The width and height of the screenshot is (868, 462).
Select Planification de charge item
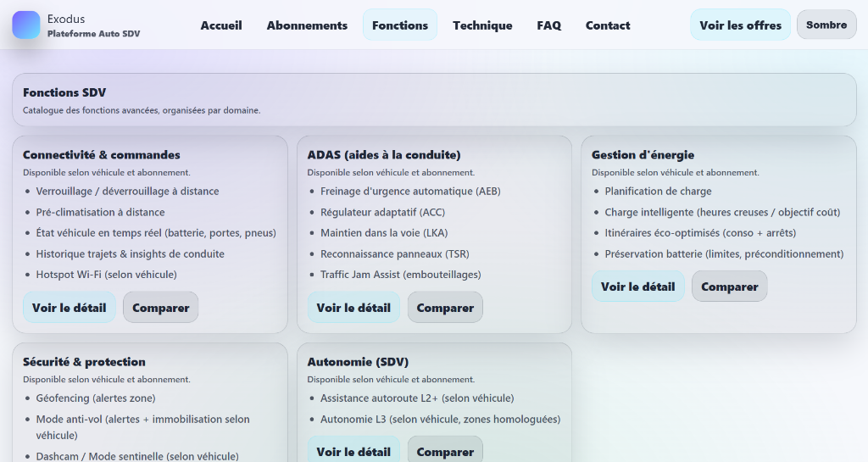658,192
